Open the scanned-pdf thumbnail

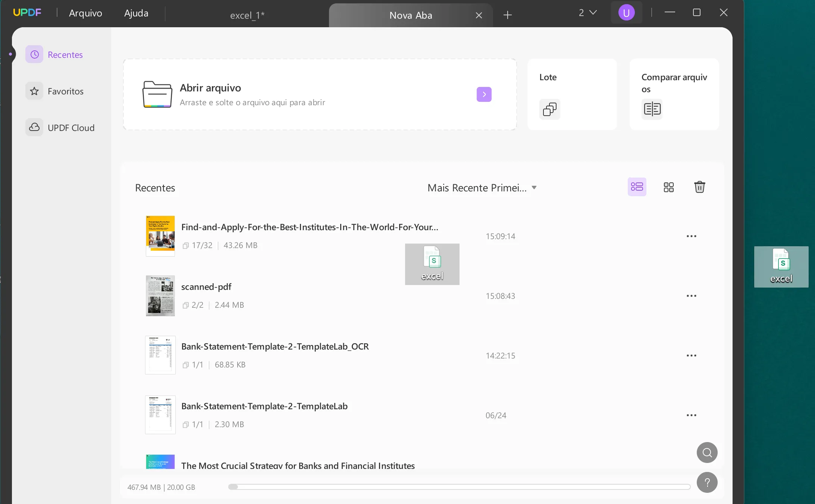160,295
